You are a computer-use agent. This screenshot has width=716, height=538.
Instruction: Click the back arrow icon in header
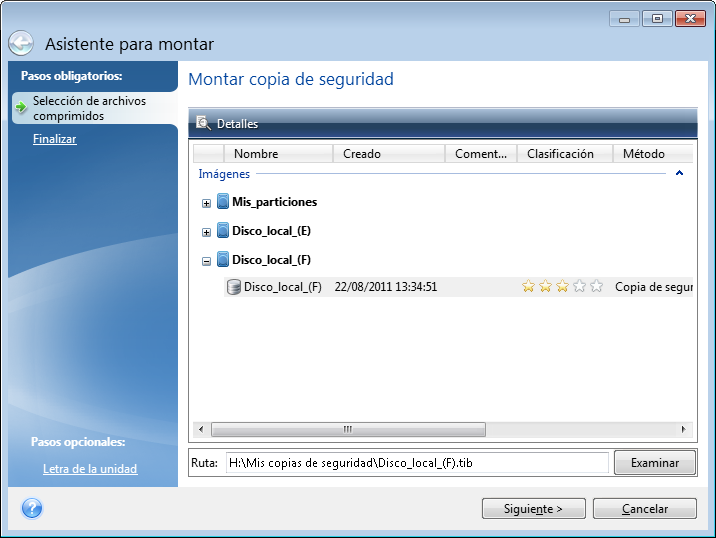click(x=21, y=44)
